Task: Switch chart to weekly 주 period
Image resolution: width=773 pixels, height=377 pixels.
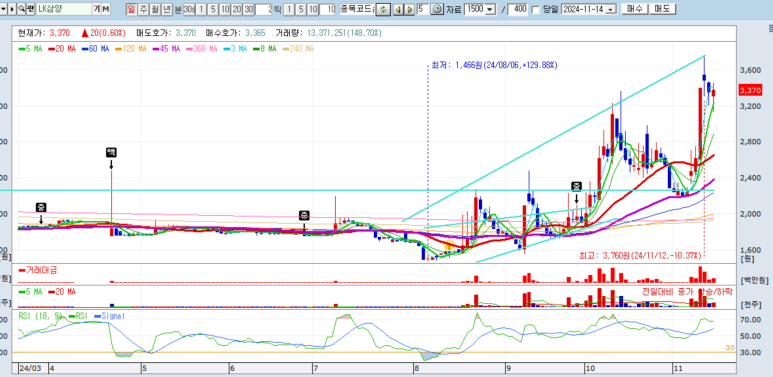Action: (143, 9)
